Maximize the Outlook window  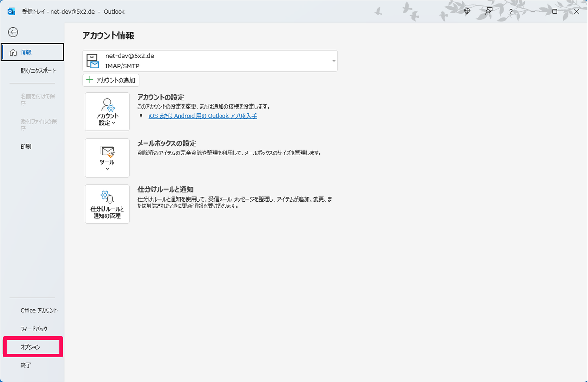555,11
